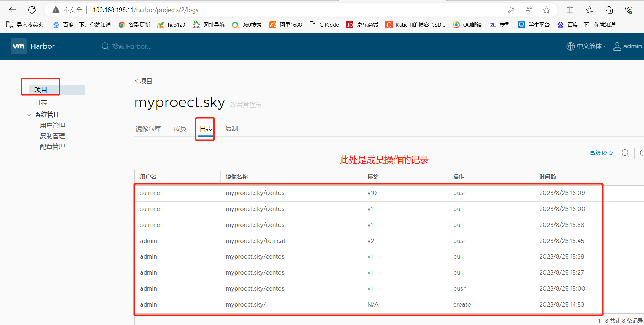Open browser essentials heart icon
This screenshot has height=325, width=644.
click(x=629, y=10)
